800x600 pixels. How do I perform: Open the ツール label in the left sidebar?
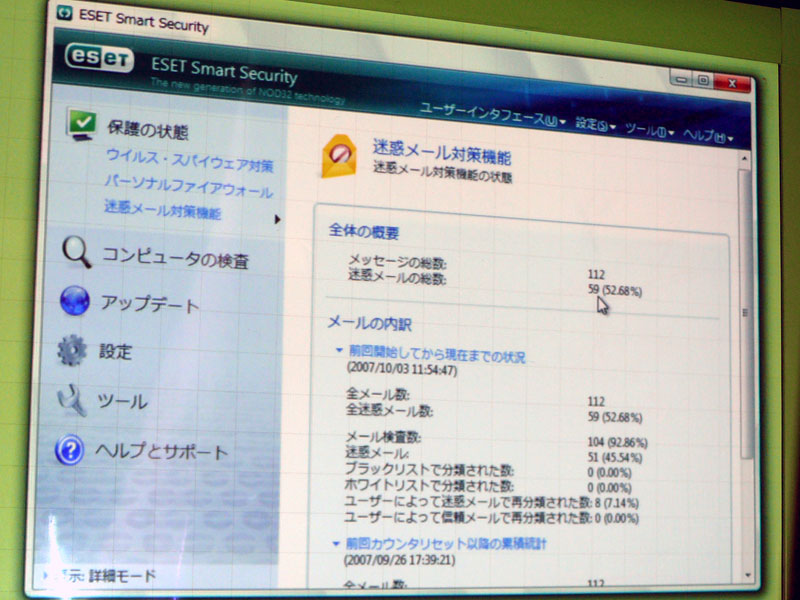click(122, 401)
